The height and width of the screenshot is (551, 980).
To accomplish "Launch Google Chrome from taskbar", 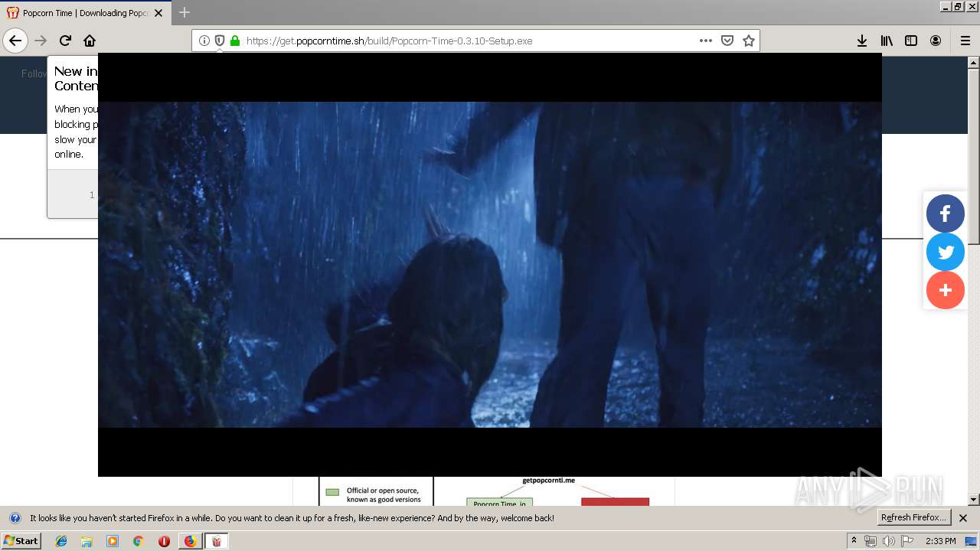I will [x=138, y=541].
